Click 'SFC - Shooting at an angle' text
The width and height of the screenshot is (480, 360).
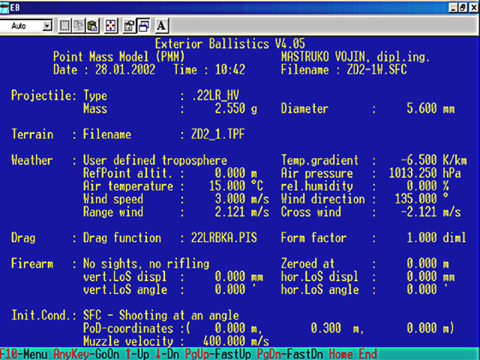pyautogui.click(x=161, y=315)
